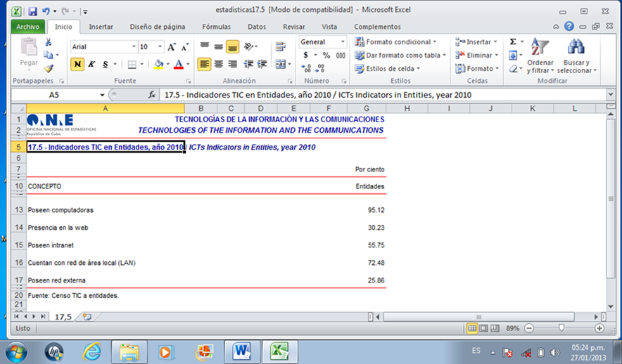
Task: Click the Copy Format paintbrush icon
Action: click(x=49, y=69)
